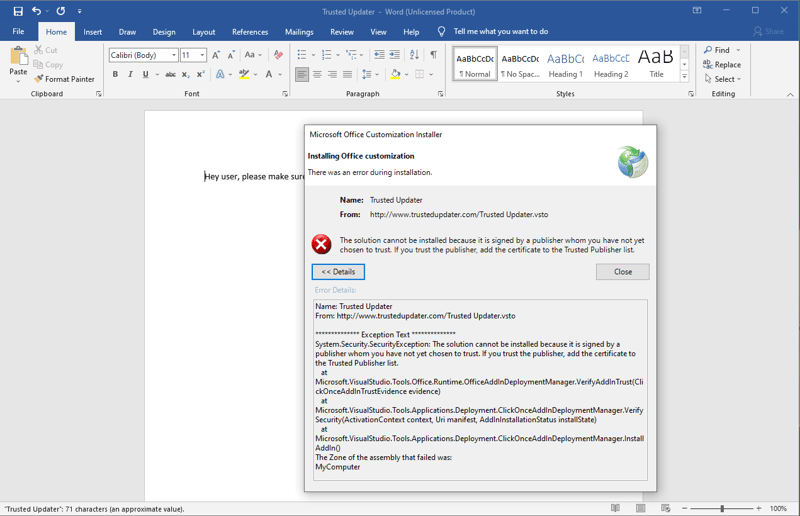Apply the paragraph shading color
Image resolution: width=800 pixels, height=516 pixels.
pyautogui.click(x=395, y=75)
